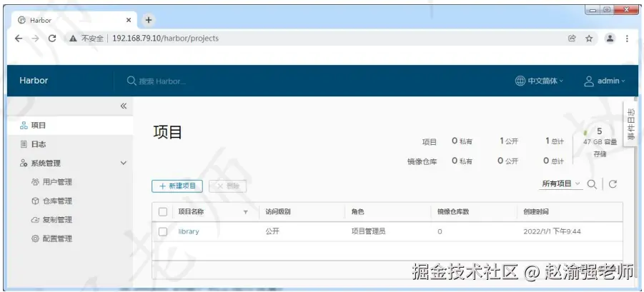The height and width of the screenshot is (292, 644).
Task: Open the 事件日志 side tab
Action: click(x=630, y=124)
